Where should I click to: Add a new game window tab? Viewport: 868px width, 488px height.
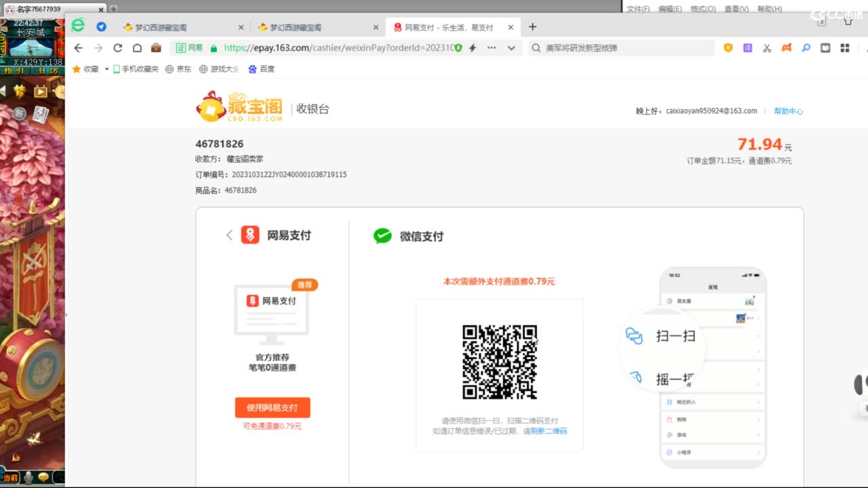point(112,9)
